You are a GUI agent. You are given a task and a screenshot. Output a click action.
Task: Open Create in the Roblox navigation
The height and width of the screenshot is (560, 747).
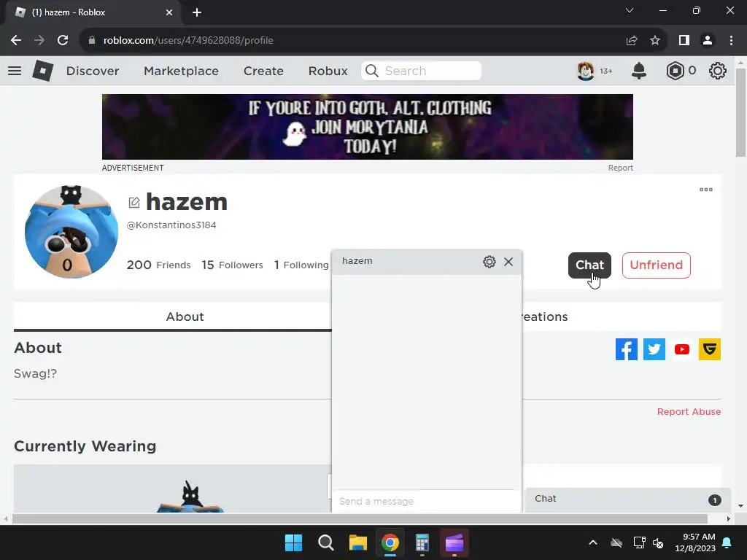[x=263, y=71]
